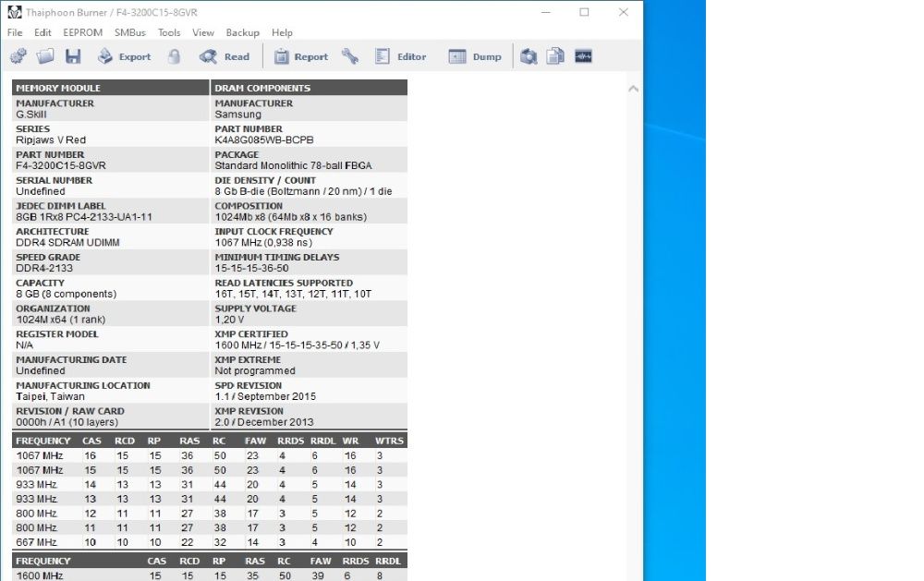Click the 1600 MHz XMP timing row
The width and height of the screenshot is (924, 581).
[210, 575]
